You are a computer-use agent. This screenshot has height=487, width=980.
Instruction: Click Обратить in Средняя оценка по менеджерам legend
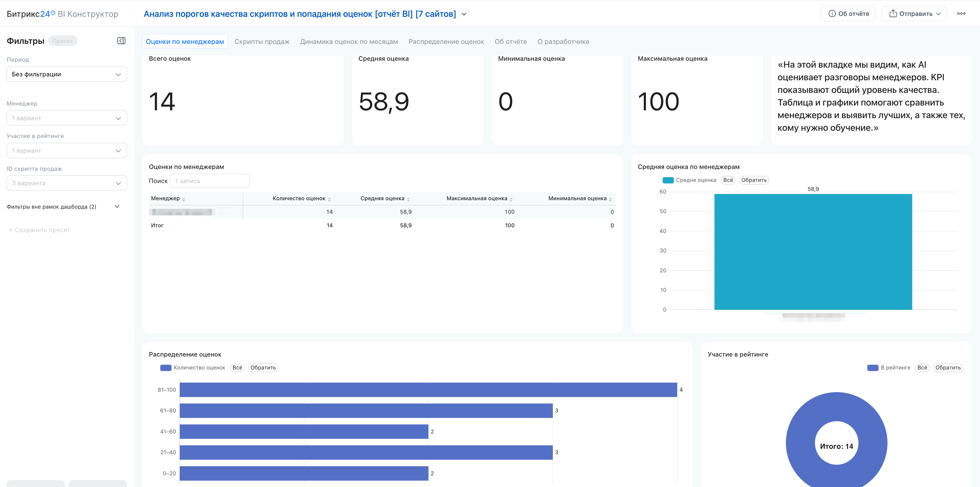(754, 180)
